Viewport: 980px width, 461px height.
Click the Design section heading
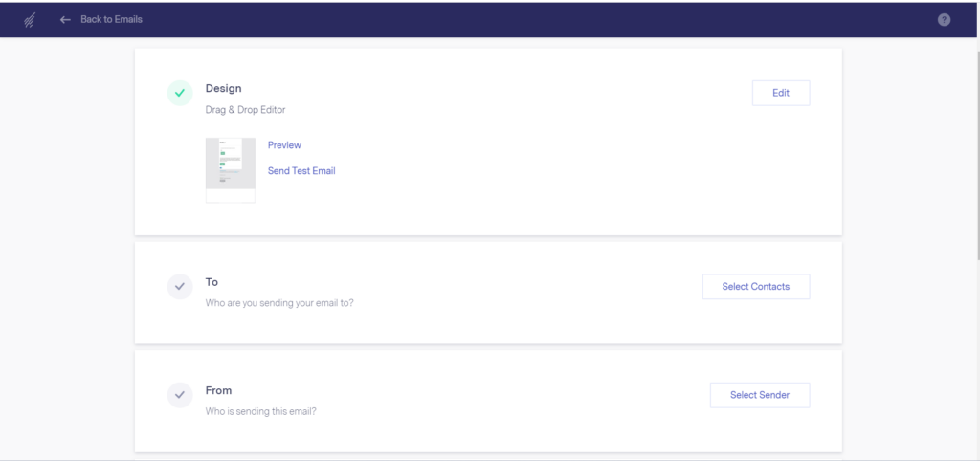pyautogui.click(x=224, y=88)
